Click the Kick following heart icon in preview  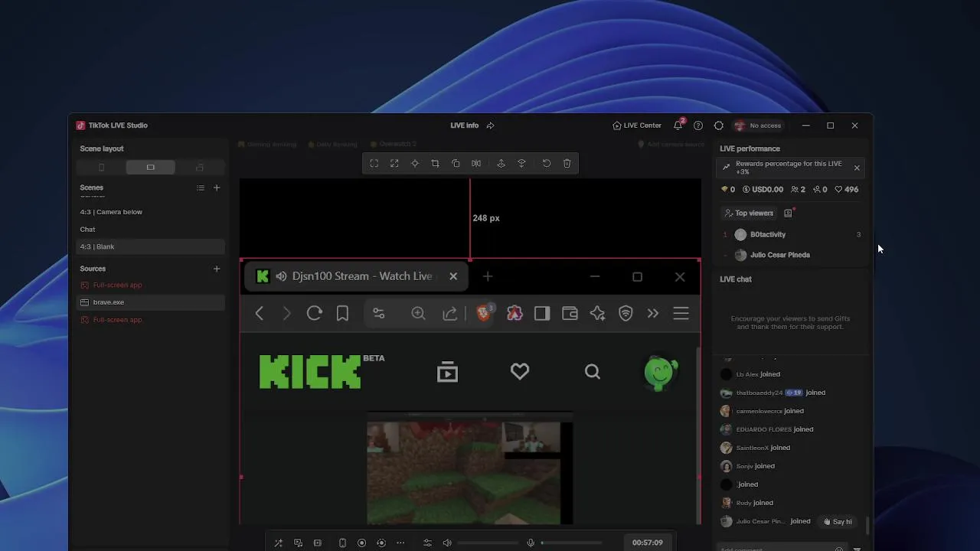(x=520, y=371)
